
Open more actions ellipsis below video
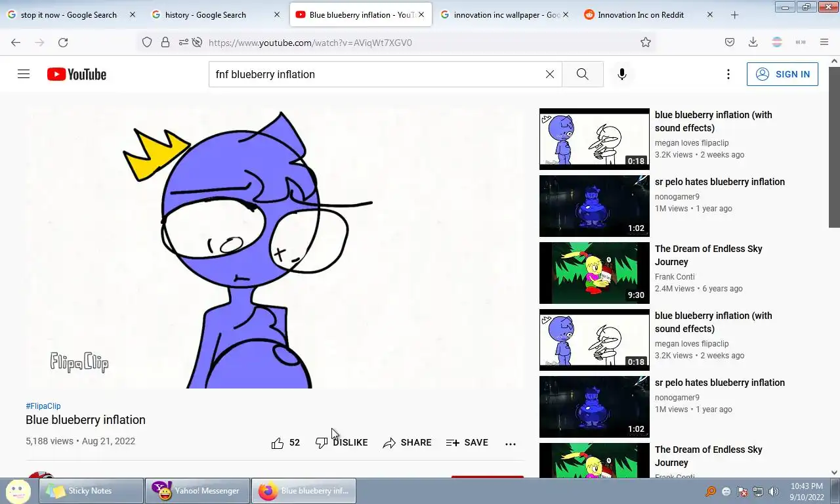[x=511, y=444]
